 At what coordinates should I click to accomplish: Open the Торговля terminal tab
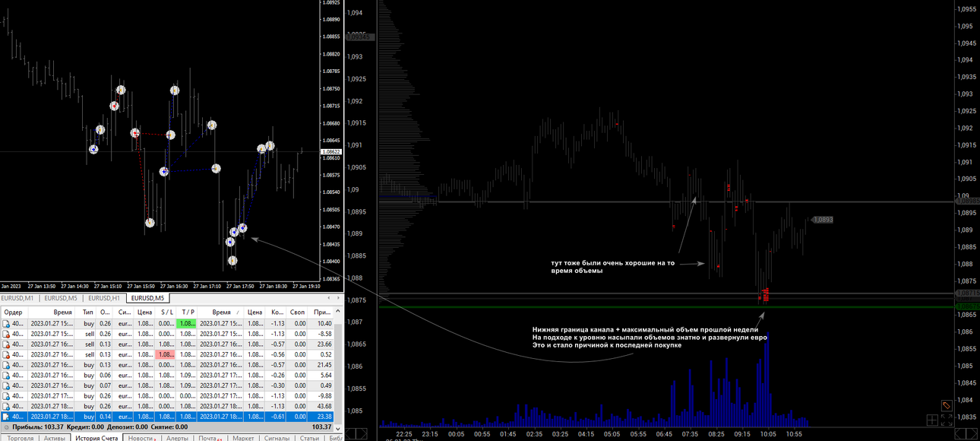(21, 438)
